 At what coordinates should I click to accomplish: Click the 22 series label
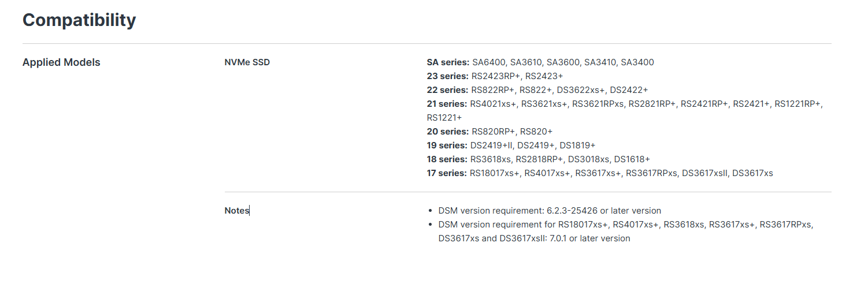click(x=447, y=90)
